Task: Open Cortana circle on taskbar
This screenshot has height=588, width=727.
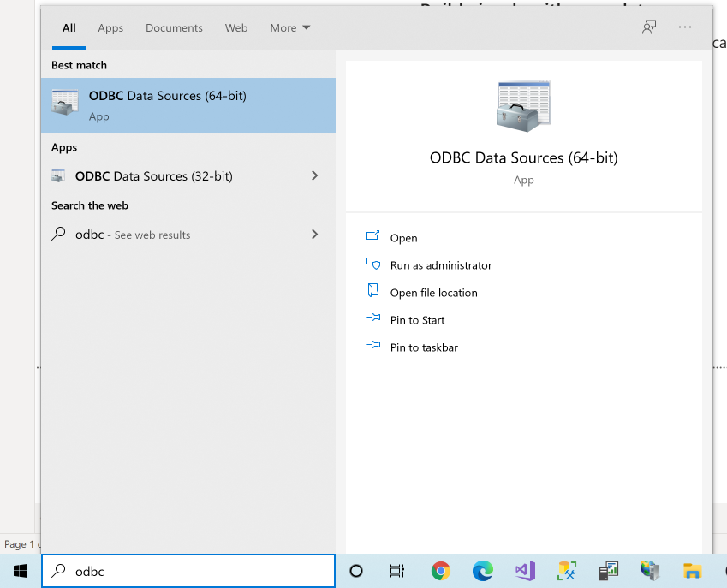Action: tap(356, 571)
